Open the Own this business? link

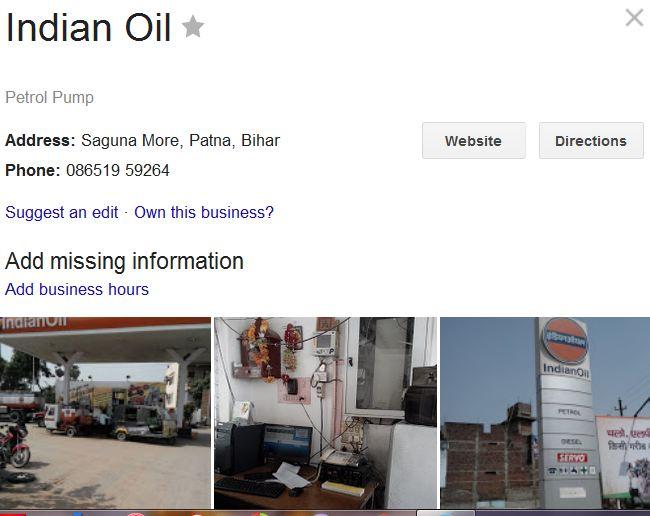pyautogui.click(x=204, y=212)
